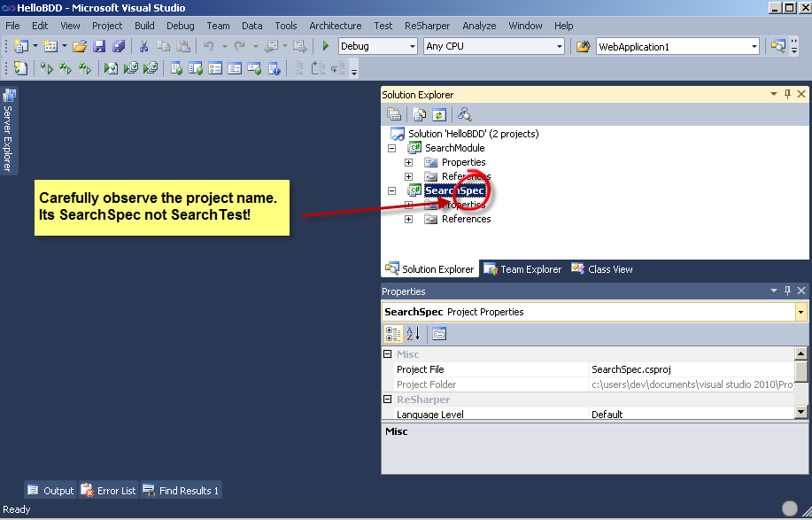The height and width of the screenshot is (520, 812).
Task: Open the Server Explorer side tab
Action: pyautogui.click(x=8, y=130)
